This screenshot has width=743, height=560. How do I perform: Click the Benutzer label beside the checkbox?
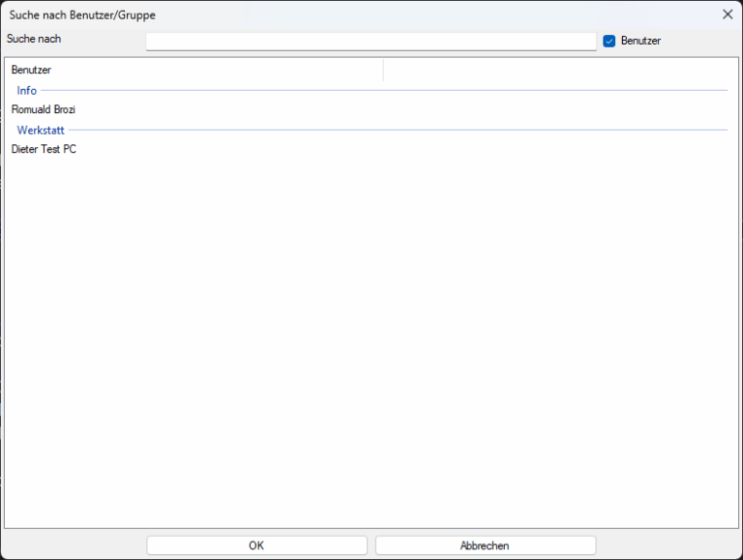click(640, 41)
